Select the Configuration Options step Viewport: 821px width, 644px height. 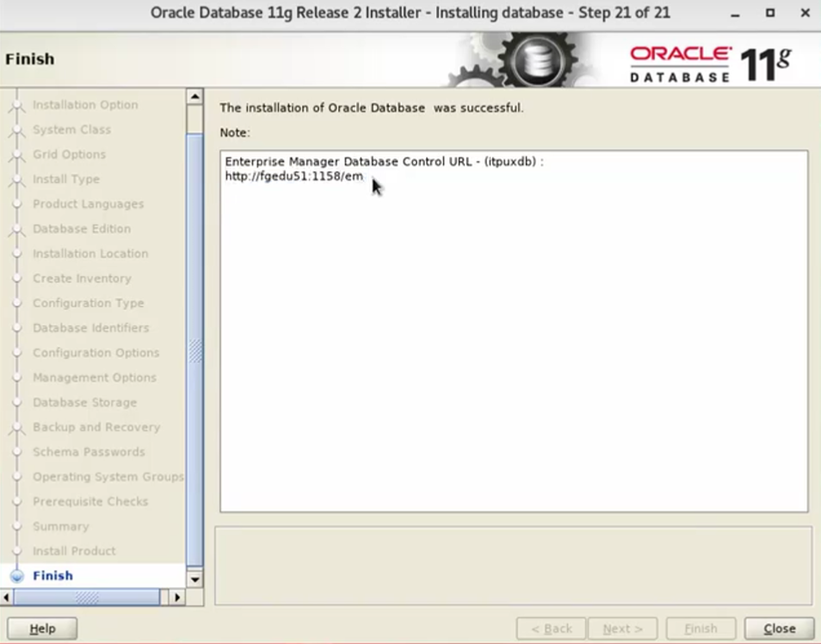[96, 353]
